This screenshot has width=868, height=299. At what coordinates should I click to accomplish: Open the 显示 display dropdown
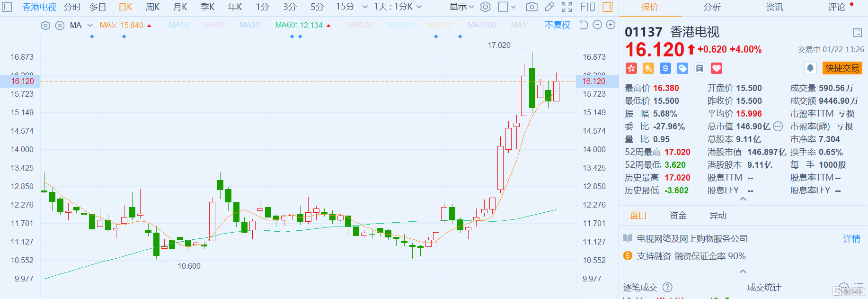461,7
